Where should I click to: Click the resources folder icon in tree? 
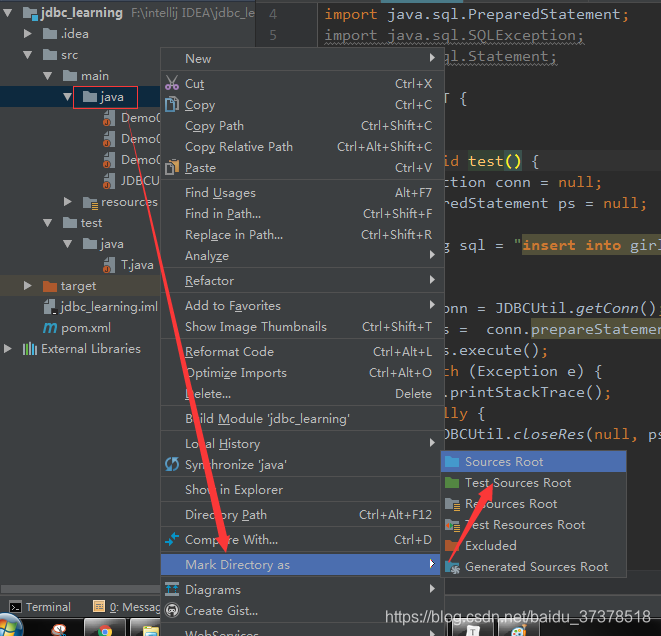point(91,202)
